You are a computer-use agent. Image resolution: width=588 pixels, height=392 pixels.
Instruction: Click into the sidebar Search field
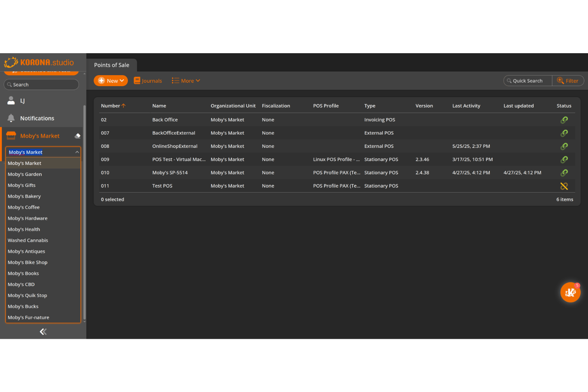[x=41, y=85]
